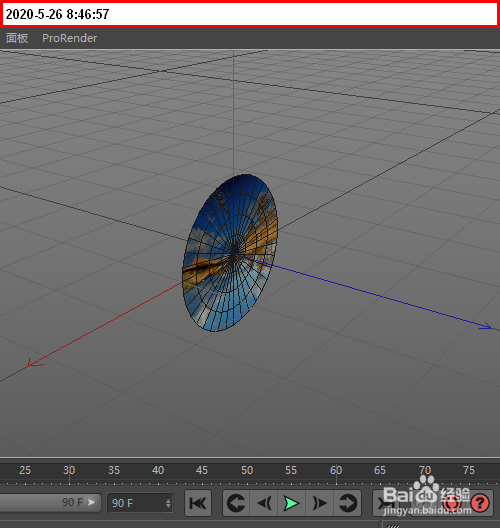Step back one frame
Viewport: 500px width, 528px height.
[x=264, y=503]
